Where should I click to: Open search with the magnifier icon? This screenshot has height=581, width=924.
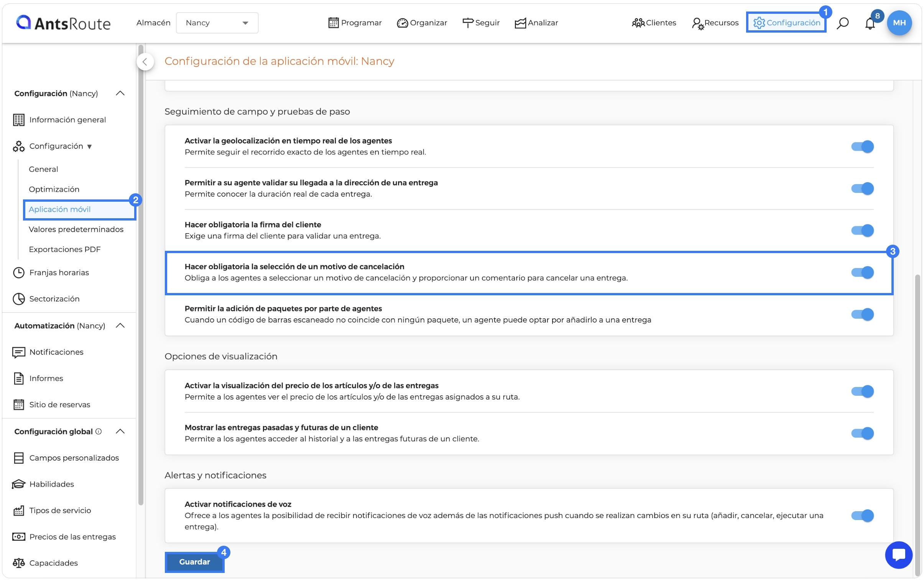click(x=842, y=23)
